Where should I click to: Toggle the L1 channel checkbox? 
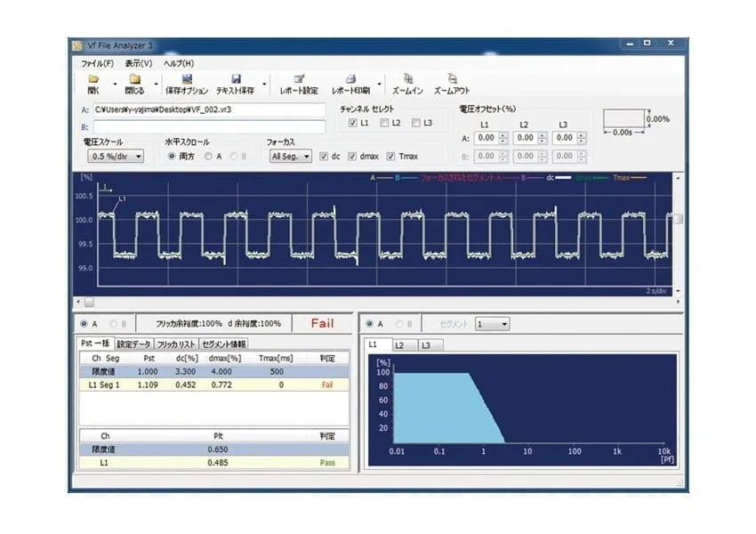point(352,123)
